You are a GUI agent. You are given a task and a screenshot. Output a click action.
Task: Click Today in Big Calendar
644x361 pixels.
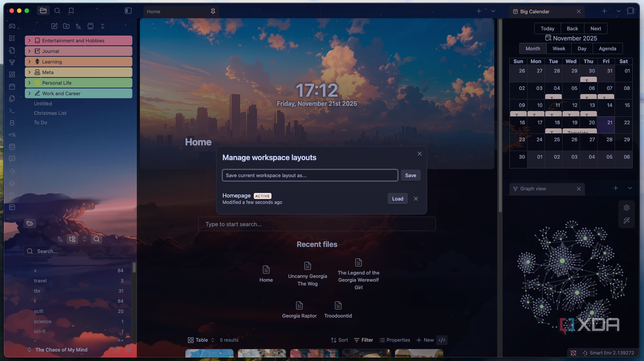547,28
